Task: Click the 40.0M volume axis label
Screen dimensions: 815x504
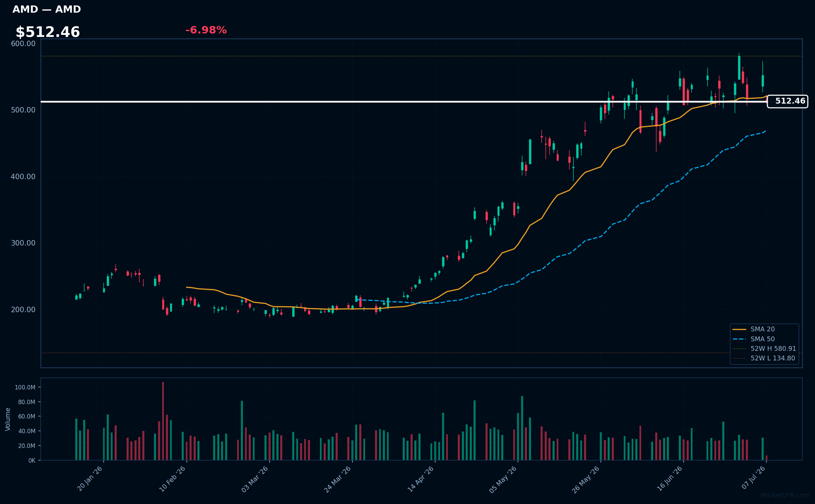Action: tap(27, 431)
